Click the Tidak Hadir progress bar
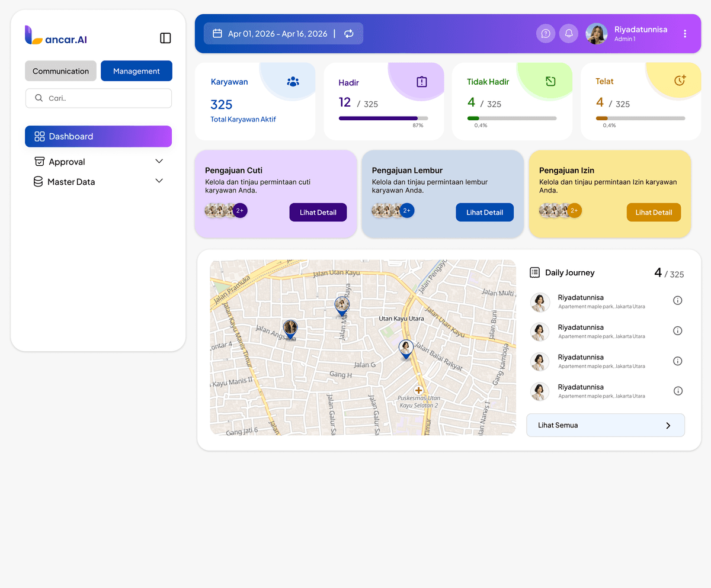 point(512,118)
